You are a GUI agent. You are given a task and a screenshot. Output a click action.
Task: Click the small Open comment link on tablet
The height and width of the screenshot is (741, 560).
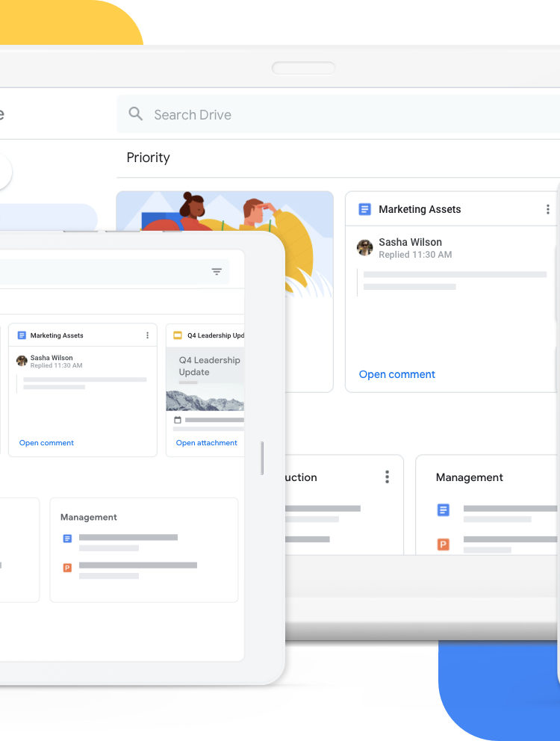point(46,443)
